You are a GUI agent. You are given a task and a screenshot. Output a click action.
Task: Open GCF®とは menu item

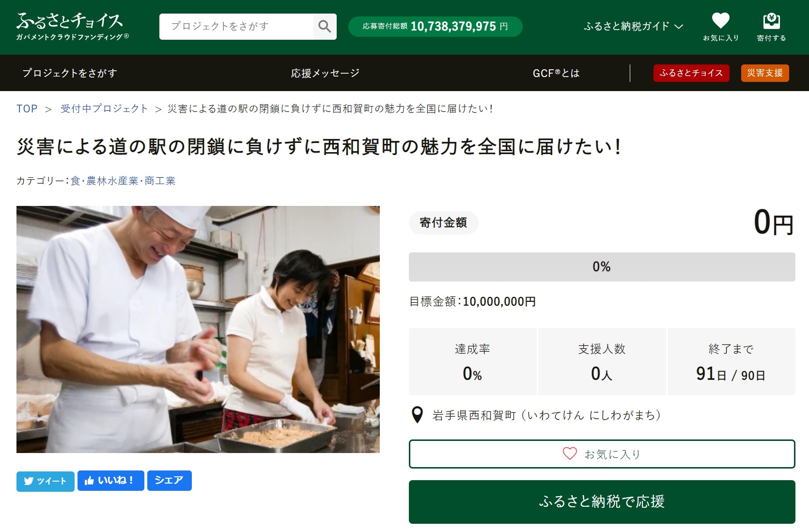556,73
